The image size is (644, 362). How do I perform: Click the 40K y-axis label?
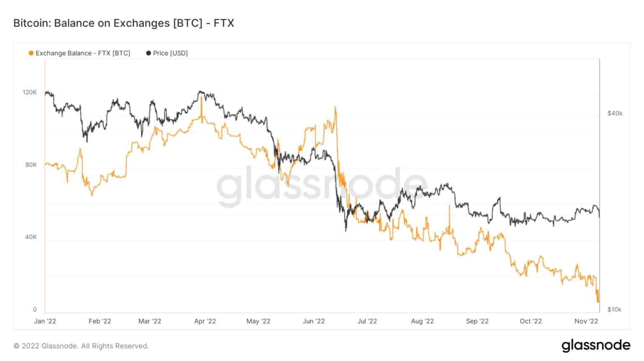31,237
